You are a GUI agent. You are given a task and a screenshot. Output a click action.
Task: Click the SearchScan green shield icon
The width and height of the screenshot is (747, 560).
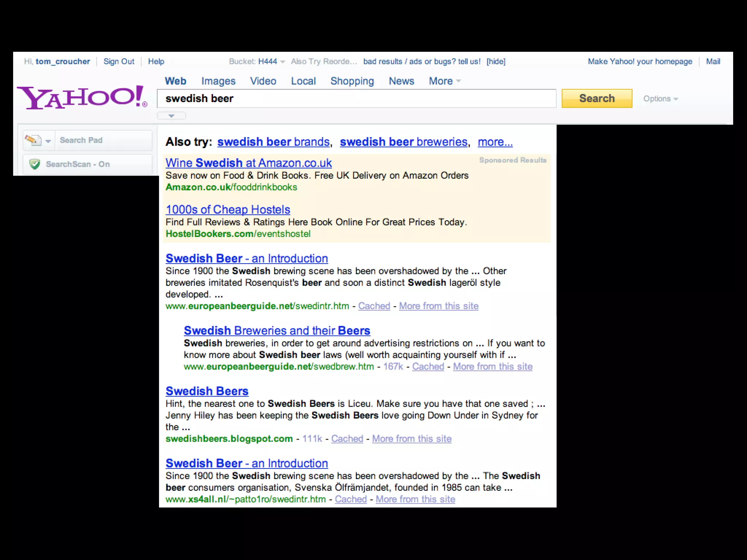tap(35, 164)
